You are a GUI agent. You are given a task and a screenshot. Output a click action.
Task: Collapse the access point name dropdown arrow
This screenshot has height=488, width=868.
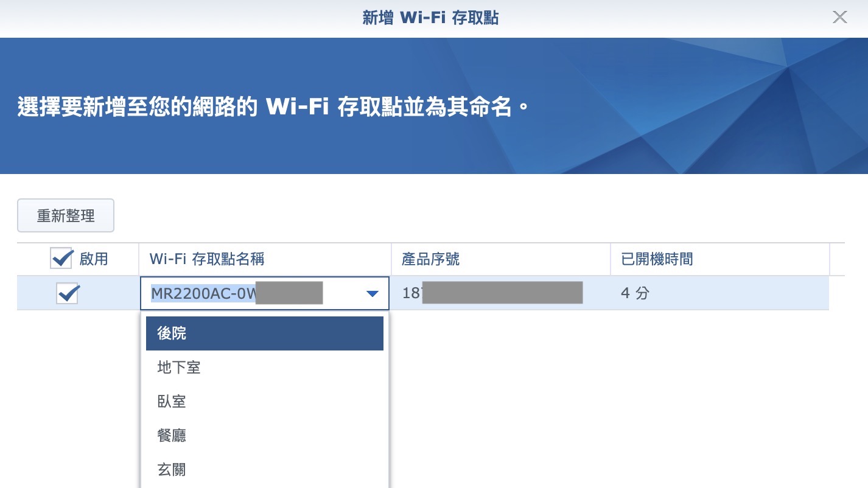pyautogui.click(x=372, y=295)
